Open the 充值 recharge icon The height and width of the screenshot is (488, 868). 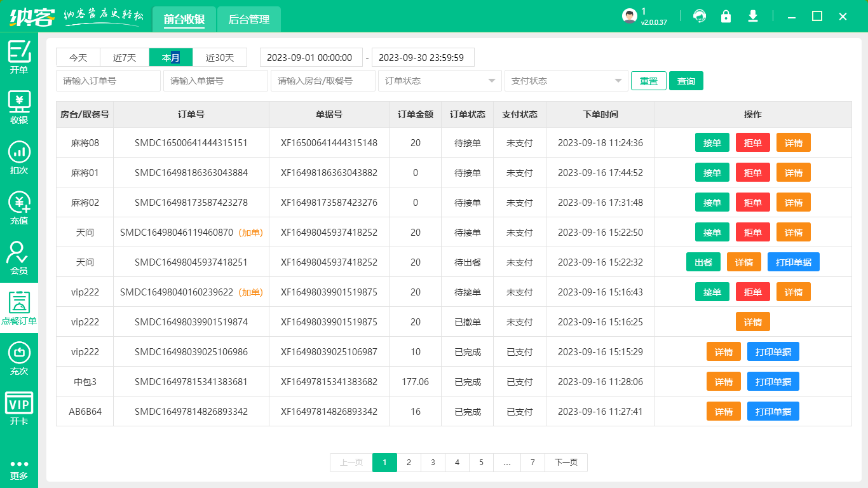point(19,207)
